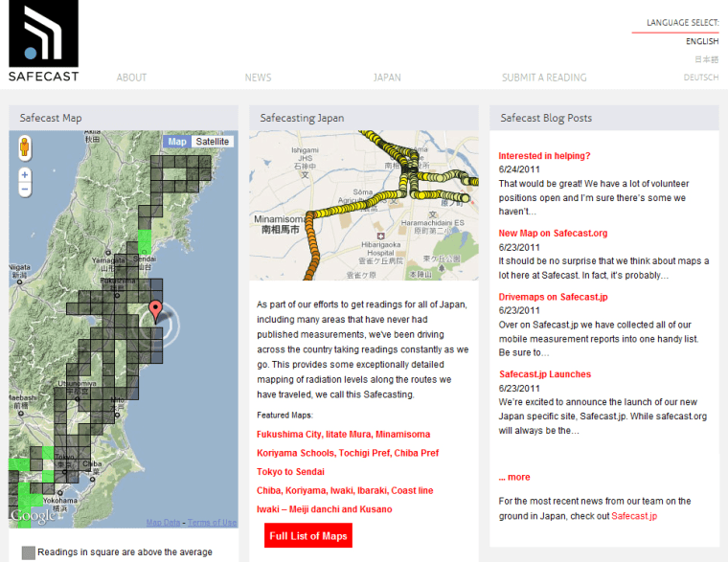Open SUBMIT A READING page
This screenshot has width=728, height=562.
(544, 78)
